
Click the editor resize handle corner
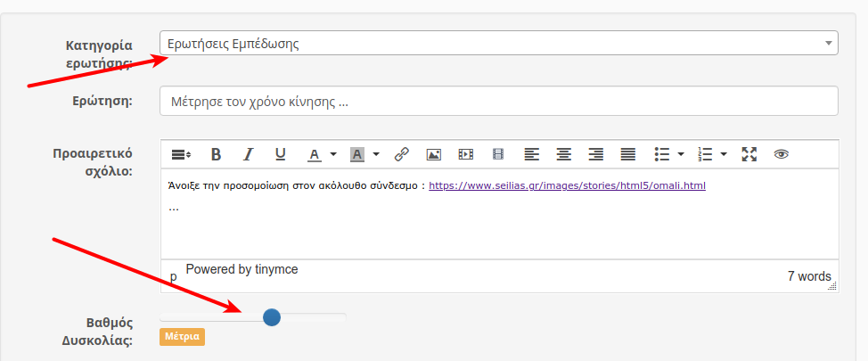[x=831, y=286]
